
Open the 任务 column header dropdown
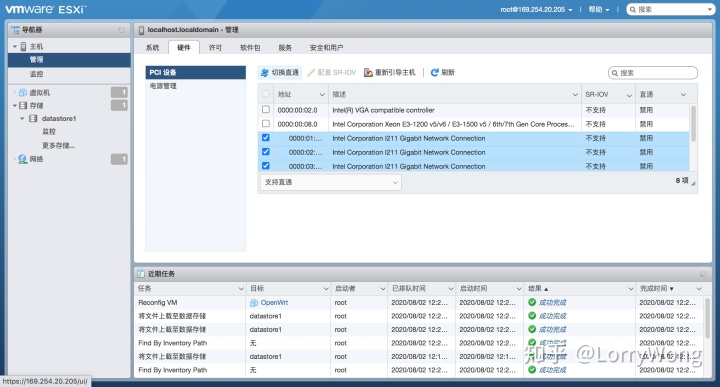[x=241, y=289]
